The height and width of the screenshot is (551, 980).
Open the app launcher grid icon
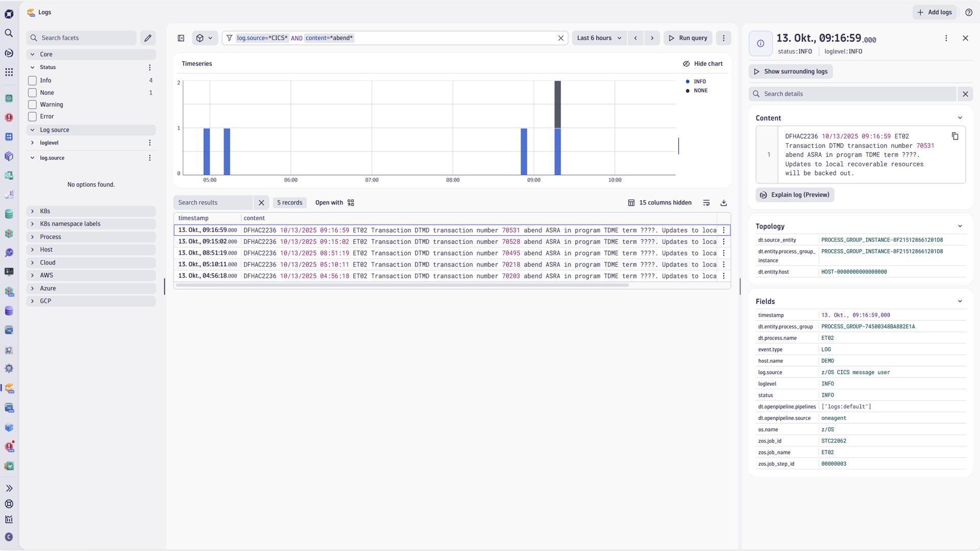point(9,72)
